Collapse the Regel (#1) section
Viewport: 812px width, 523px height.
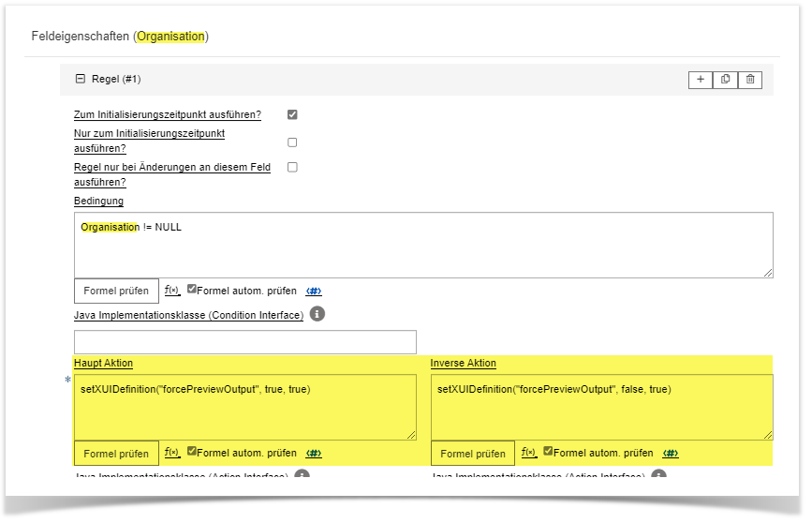click(80, 80)
